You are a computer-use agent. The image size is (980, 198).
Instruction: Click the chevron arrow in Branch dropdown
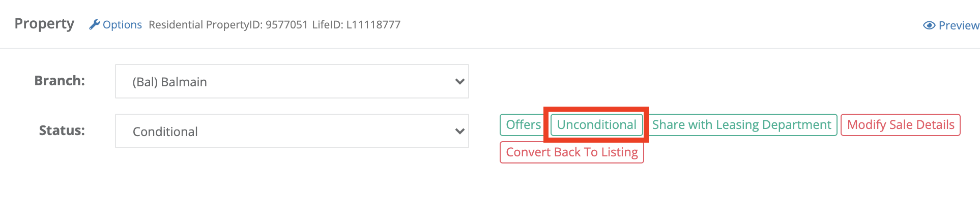pos(459,81)
